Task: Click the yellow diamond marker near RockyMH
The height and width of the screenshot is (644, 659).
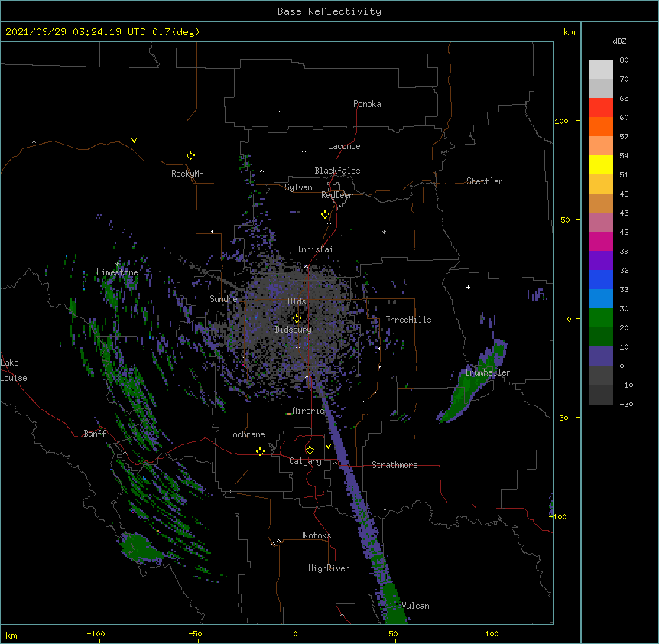Action: click(x=190, y=156)
